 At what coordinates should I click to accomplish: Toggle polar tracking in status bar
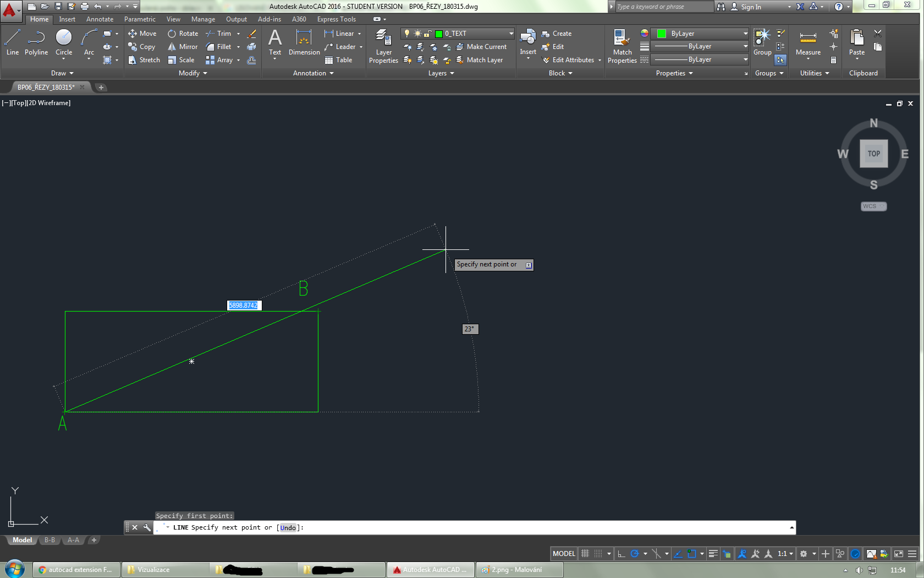pyautogui.click(x=634, y=554)
